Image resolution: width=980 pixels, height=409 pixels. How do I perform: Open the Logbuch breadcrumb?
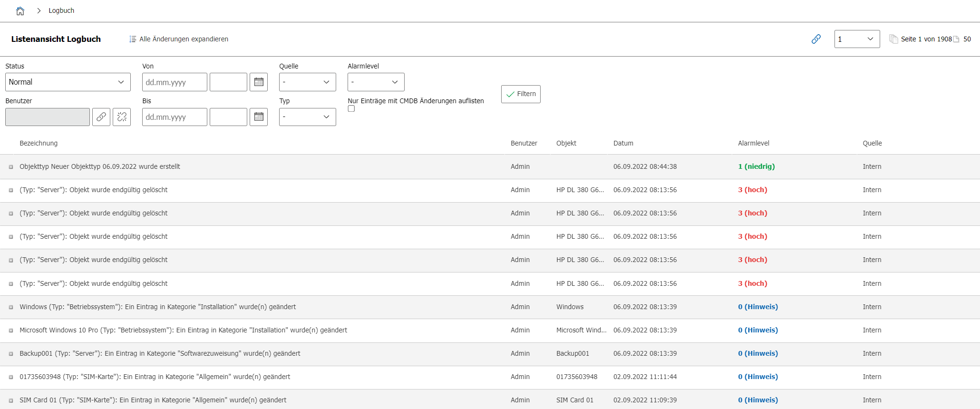(x=61, y=10)
